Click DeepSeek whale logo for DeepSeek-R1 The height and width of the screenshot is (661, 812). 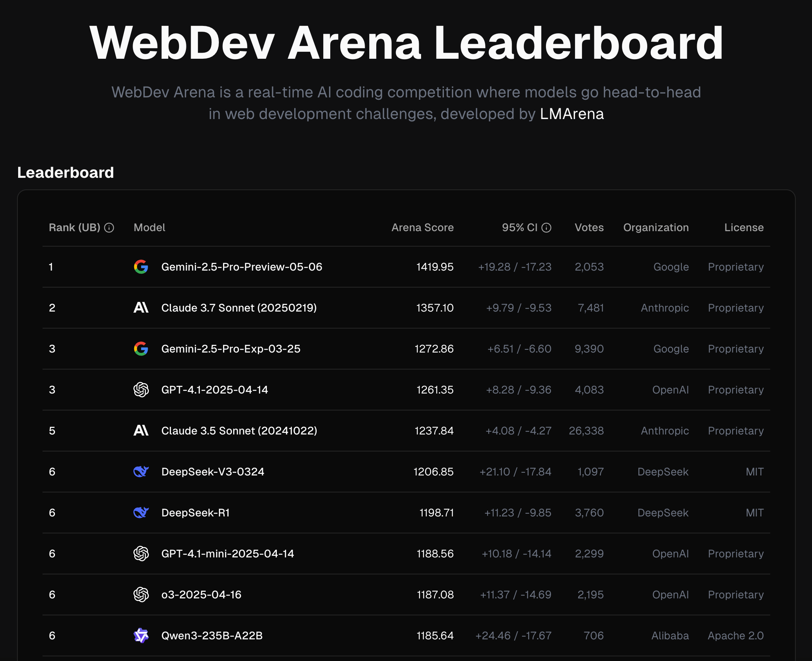[x=141, y=513]
